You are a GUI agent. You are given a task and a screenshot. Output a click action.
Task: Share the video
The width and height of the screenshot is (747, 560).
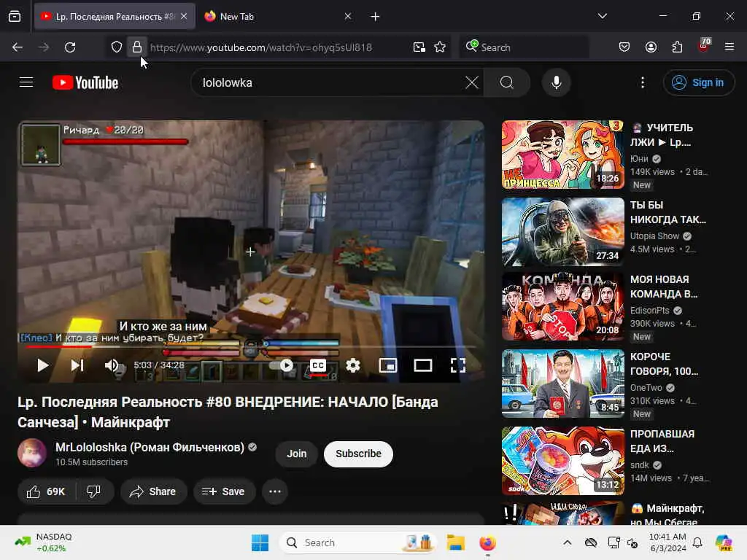coord(153,491)
